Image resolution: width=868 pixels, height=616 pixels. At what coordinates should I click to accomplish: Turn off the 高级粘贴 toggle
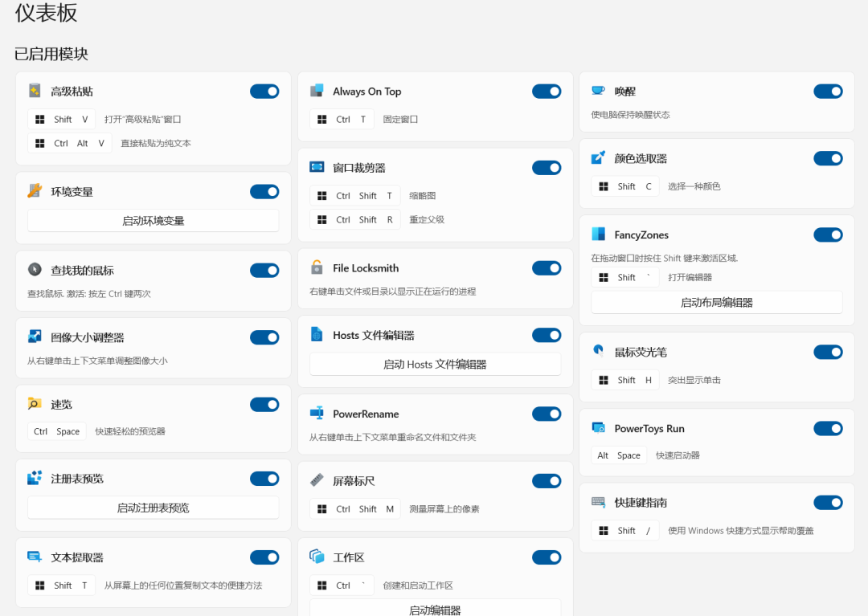tap(264, 92)
